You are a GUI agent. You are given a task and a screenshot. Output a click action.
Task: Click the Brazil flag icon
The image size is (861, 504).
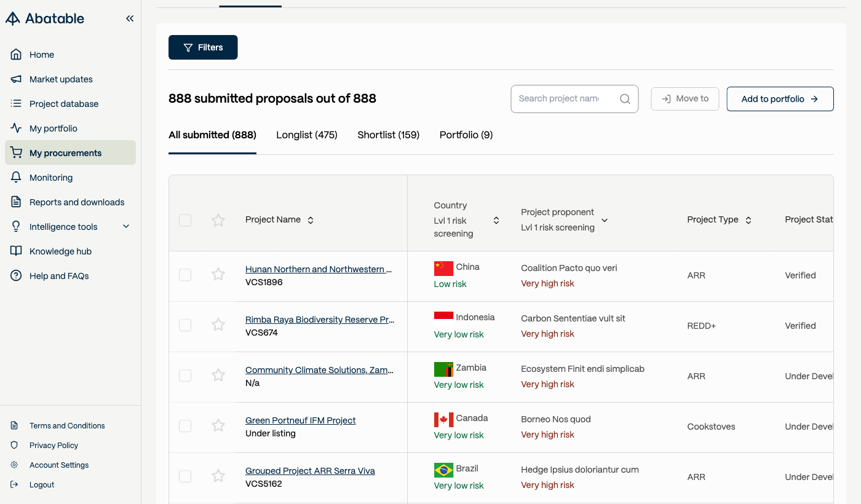(443, 470)
